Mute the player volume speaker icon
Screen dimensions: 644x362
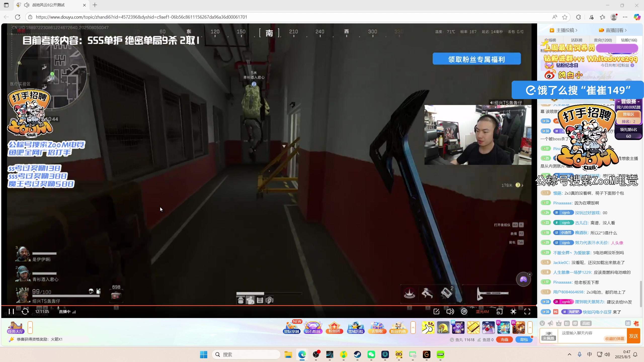(x=450, y=312)
